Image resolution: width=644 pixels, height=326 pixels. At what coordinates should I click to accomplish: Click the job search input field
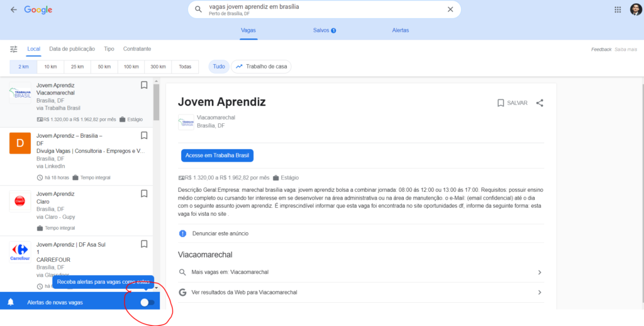pyautogui.click(x=325, y=9)
